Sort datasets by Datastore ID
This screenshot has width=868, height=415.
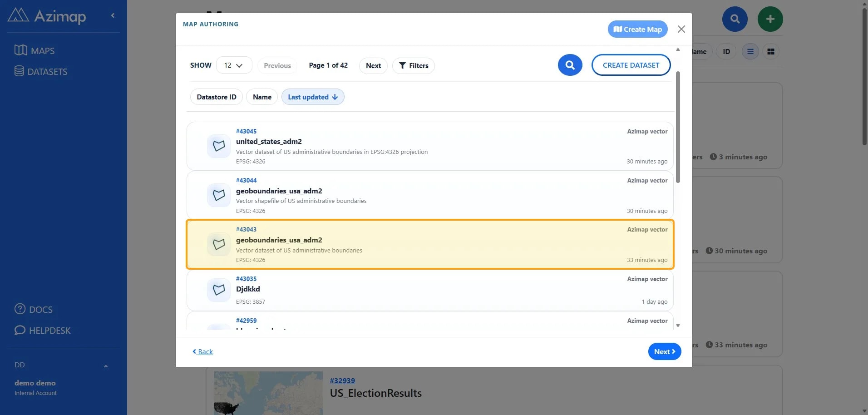click(x=217, y=97)
